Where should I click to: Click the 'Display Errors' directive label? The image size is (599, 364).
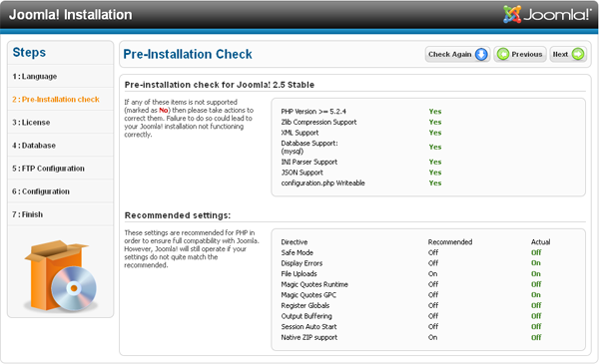click(x=301, y=263)
